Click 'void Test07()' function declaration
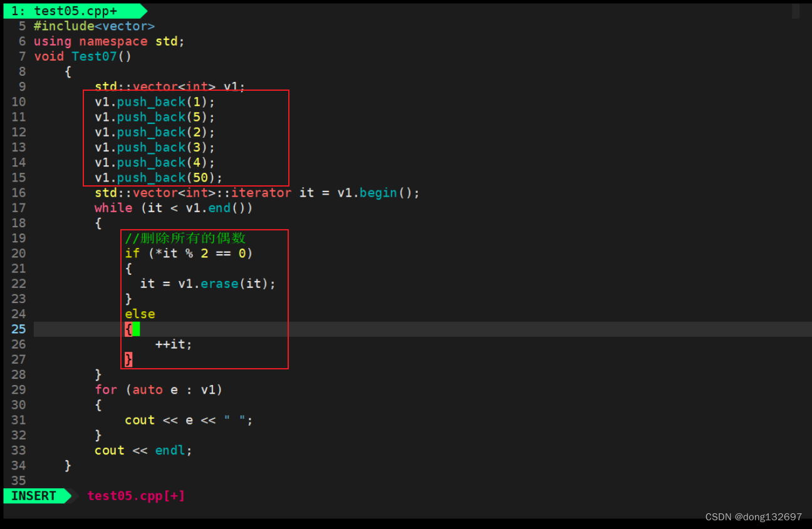Viewport: 812px width, 529px height. (x=83, y=56)
